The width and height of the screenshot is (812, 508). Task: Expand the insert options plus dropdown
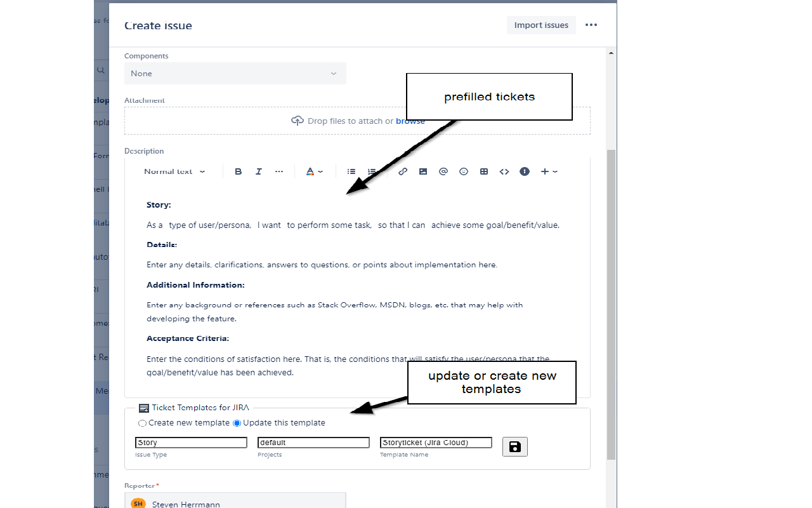coord(549,171)
